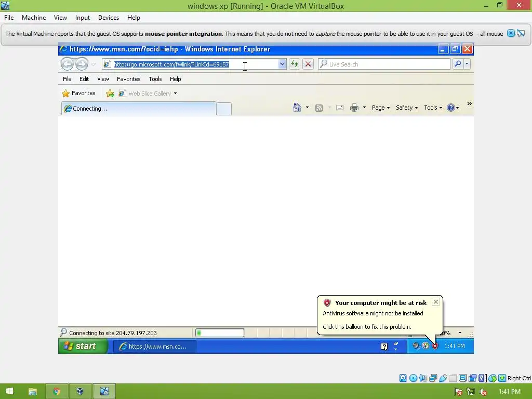The image size is (532, 399).
Task: Open the search provider dropdown arrow
Action: pos(467,64)
